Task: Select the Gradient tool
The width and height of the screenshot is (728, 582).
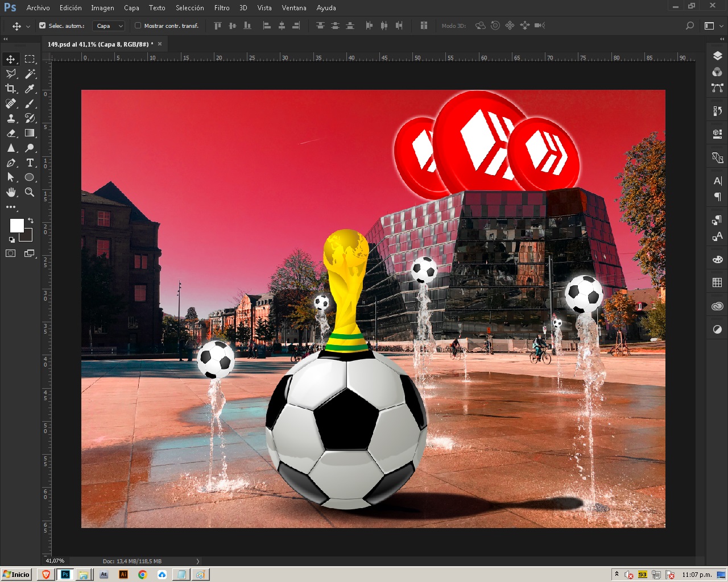Action: [30, 133]
